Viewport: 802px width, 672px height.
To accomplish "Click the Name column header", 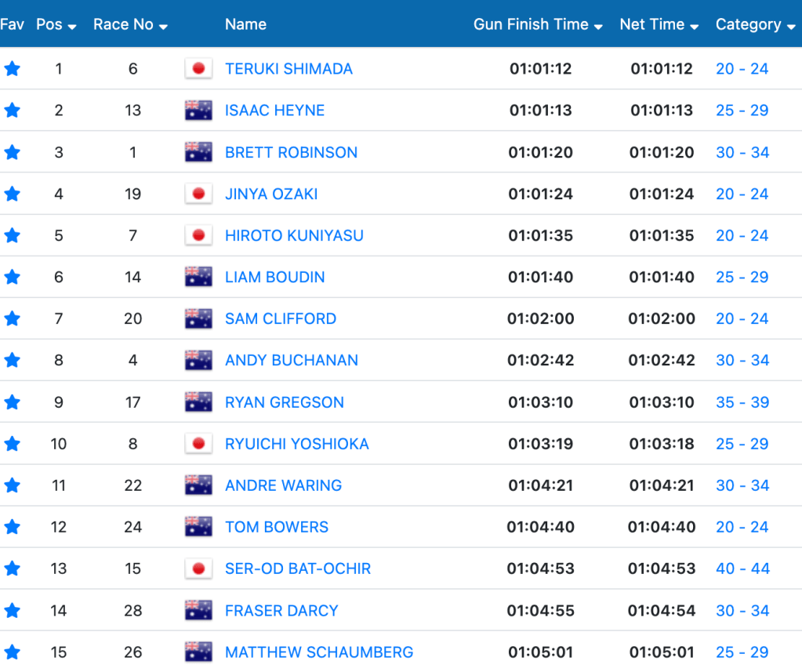I will tap(245, 24).
